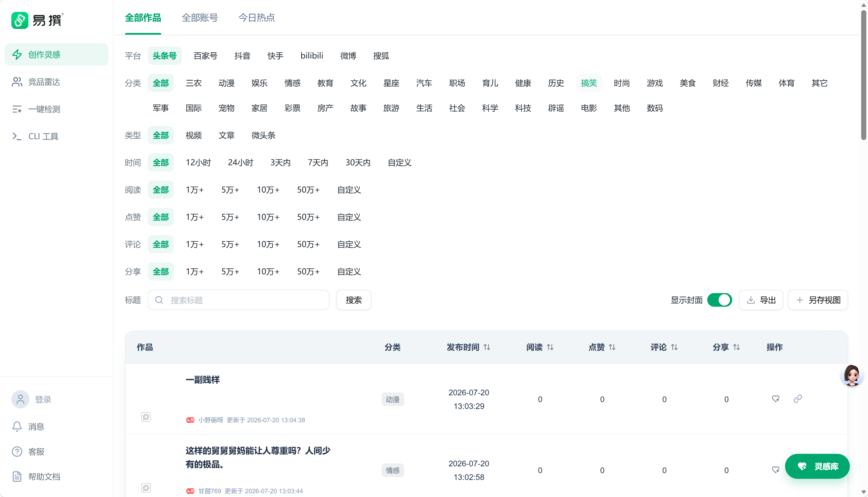Select bilibili platform filter

pos(312,56)
